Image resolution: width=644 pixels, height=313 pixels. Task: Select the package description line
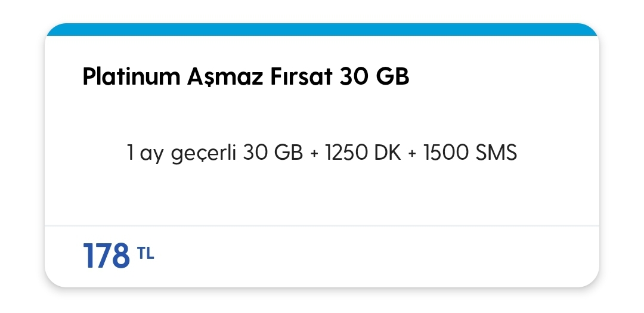pos(322,153)
